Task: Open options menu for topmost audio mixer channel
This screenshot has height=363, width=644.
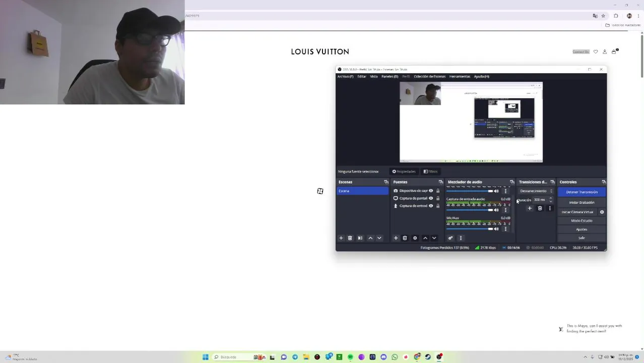Action: pyautogui.click(x=505, y=191)
